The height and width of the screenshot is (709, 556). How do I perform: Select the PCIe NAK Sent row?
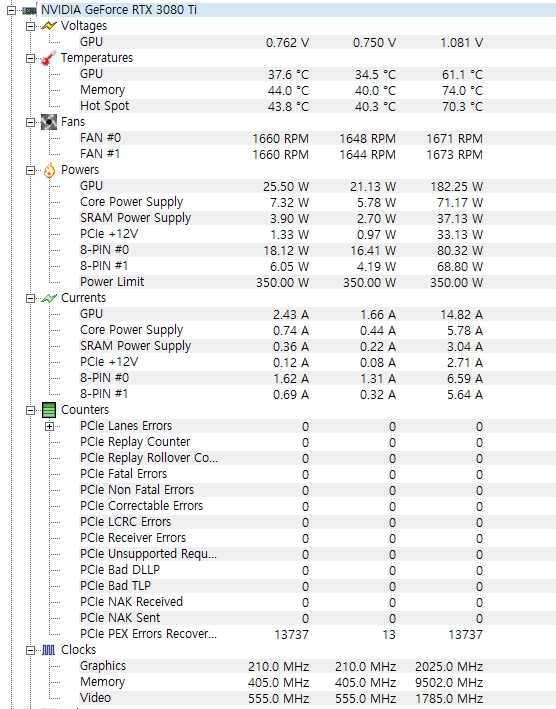(317, 618)
